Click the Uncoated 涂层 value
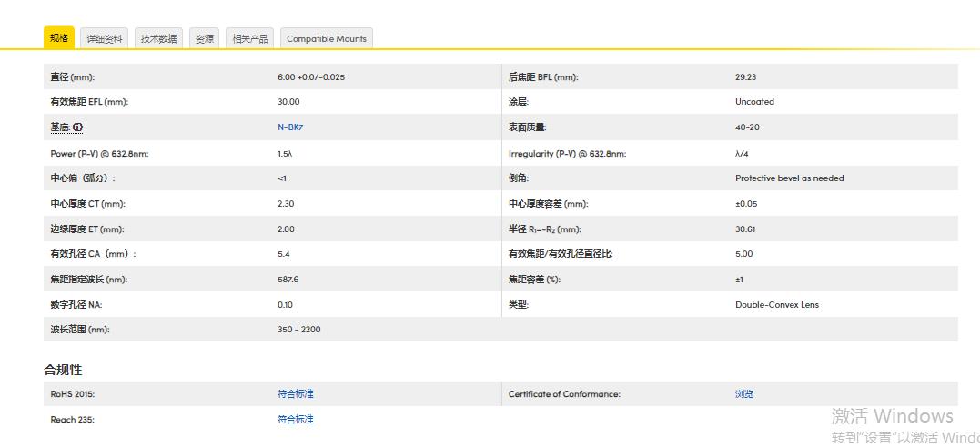 [755, 102]
